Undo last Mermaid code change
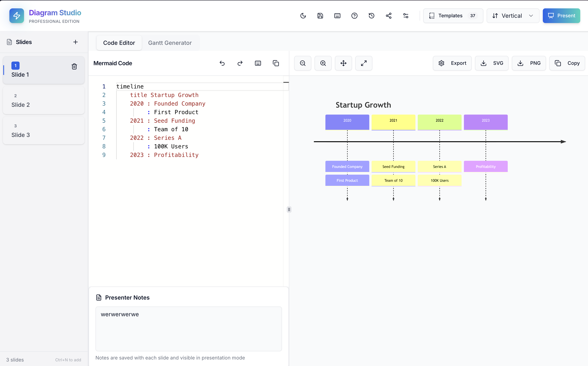This screenshot has height=366, width=588. [222, 63]
